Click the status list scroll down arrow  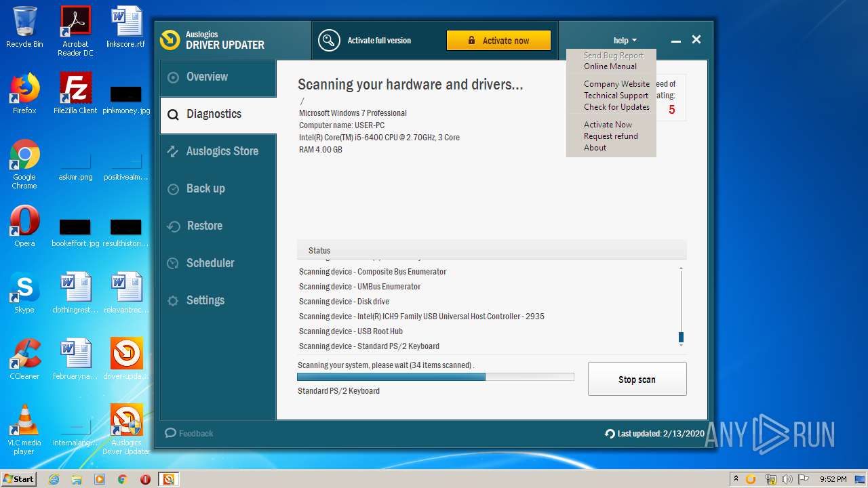[681, 346]
